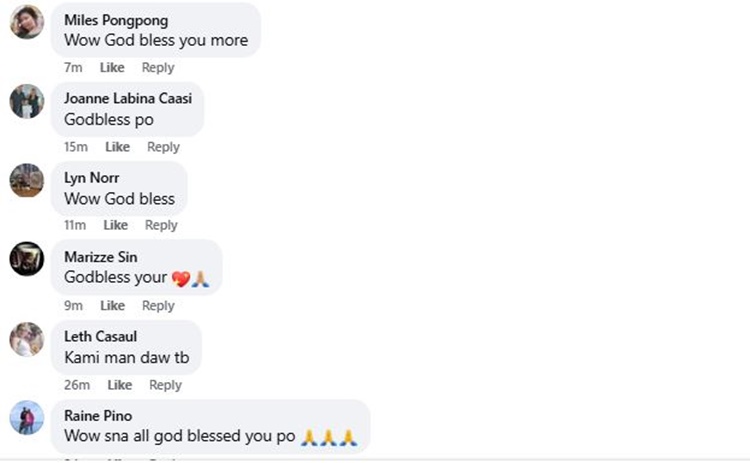Reply to Miles Pongpong's comment
The width and height of the screenshot is (750, 463).
158,68
